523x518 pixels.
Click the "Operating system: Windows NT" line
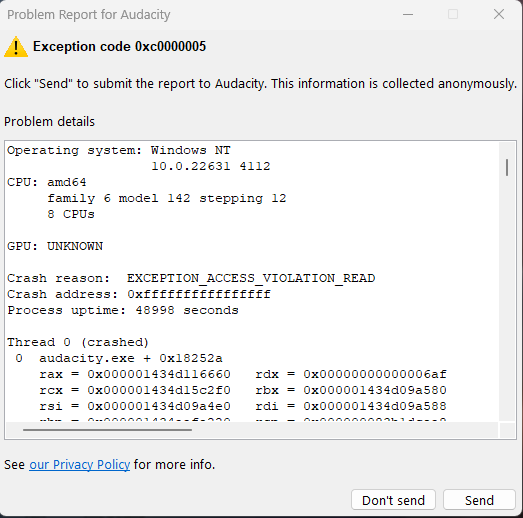(x=119, y=150)
